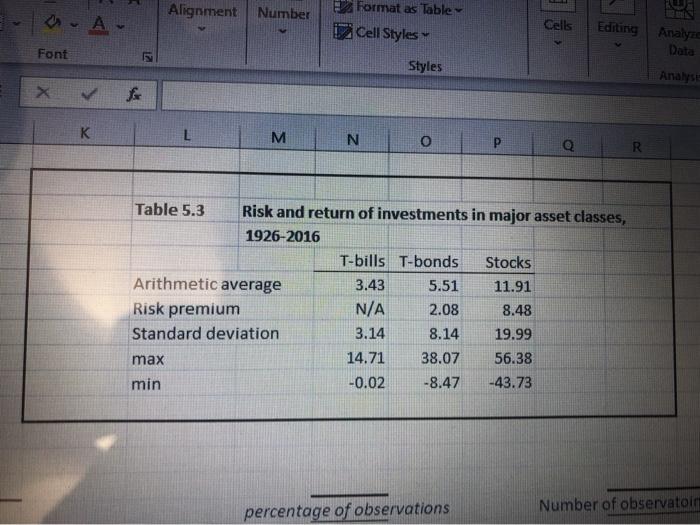Expand the Editing group dropdown
Screen dimensions: 700x525
coord(617,45)
